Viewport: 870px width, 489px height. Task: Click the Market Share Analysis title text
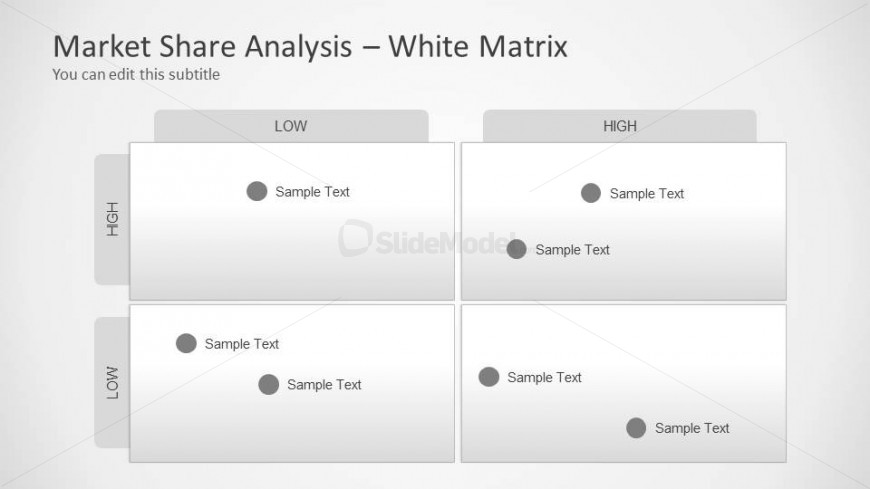310,46
